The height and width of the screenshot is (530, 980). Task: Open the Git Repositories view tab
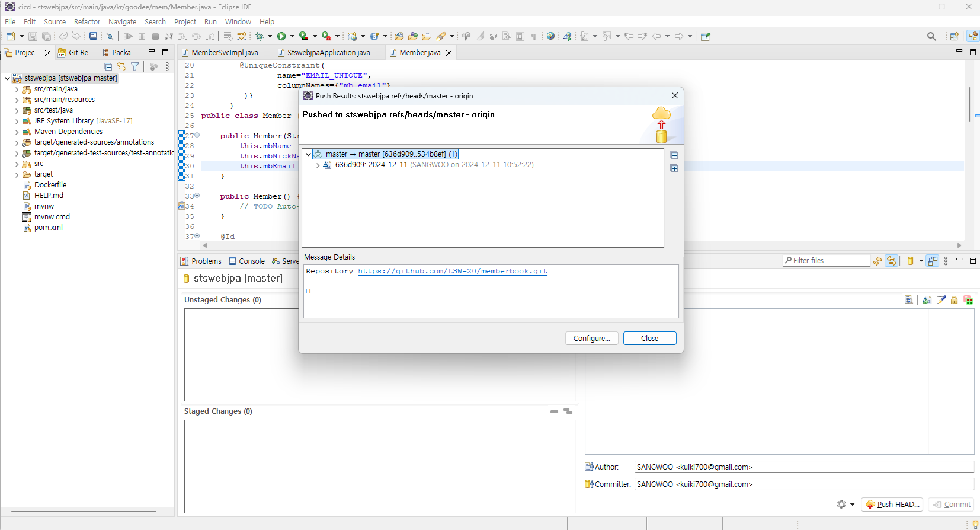click(x=75, y=53)
